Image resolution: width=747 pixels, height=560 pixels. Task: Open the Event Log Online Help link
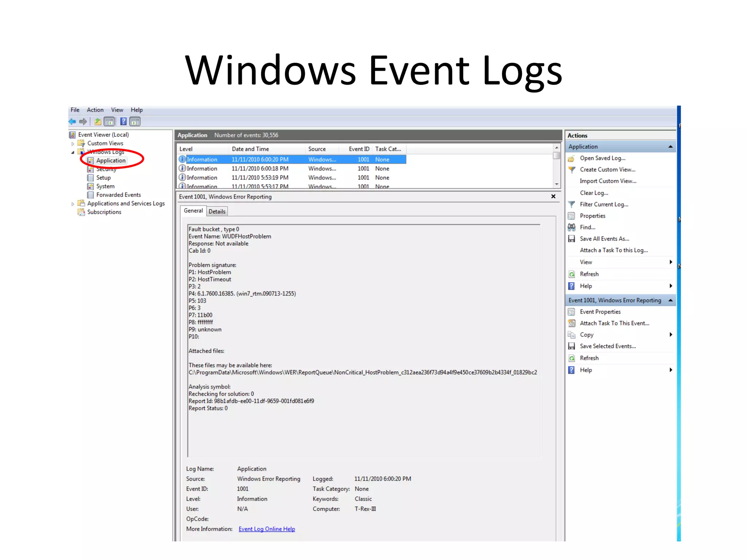point(267,529)
